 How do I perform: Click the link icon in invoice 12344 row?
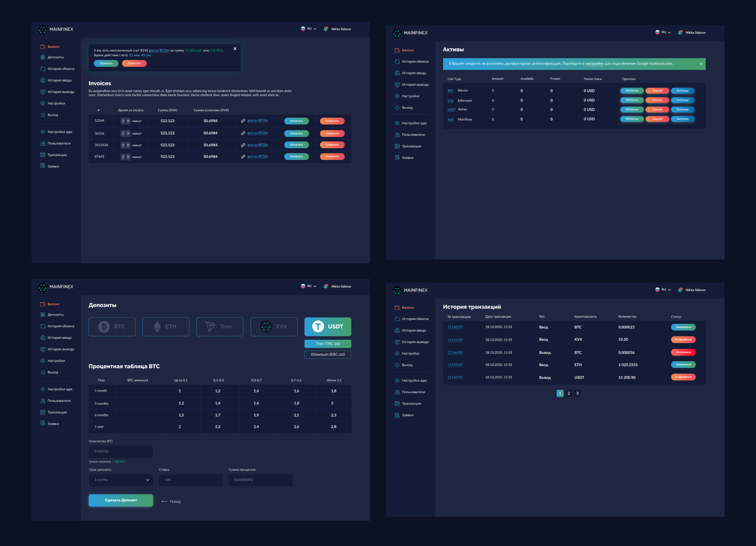243,121
